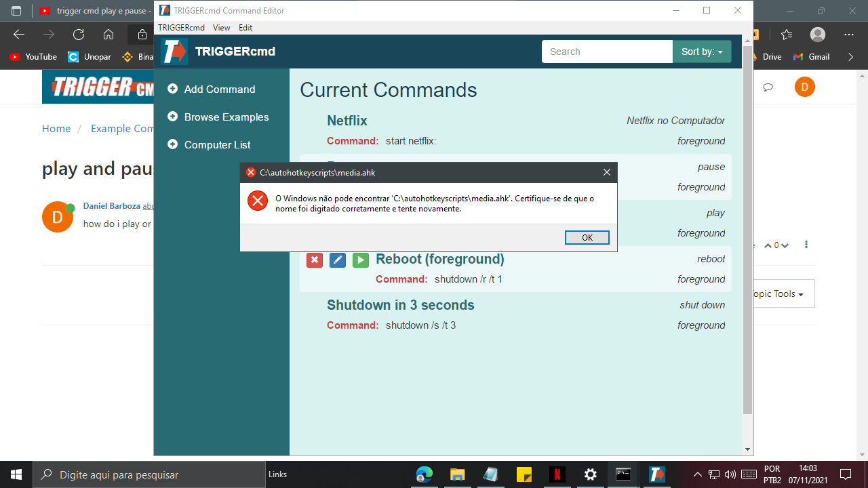Screen dimensions: 868x488
Task: Open the Sort by dropdown
Action: point(702,52)
